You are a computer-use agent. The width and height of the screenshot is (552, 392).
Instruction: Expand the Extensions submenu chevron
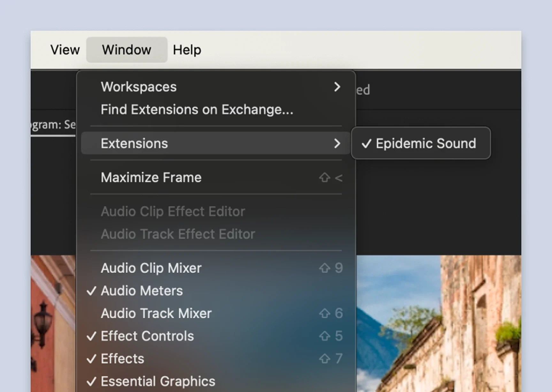pos(337,143)
